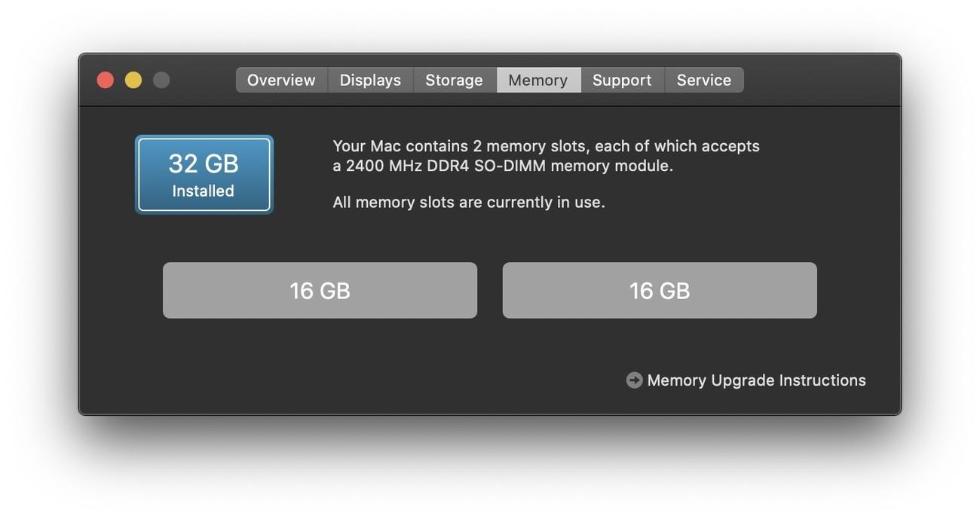This screenshot has height=519, width=980.
Task: Go to the Storage tab
Action: tap(454, 80)
